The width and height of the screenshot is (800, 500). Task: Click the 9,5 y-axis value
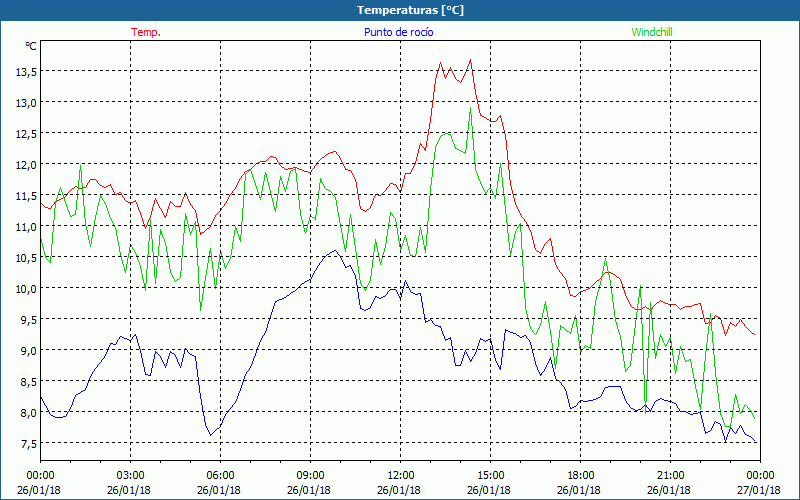[x=29, y=320]
